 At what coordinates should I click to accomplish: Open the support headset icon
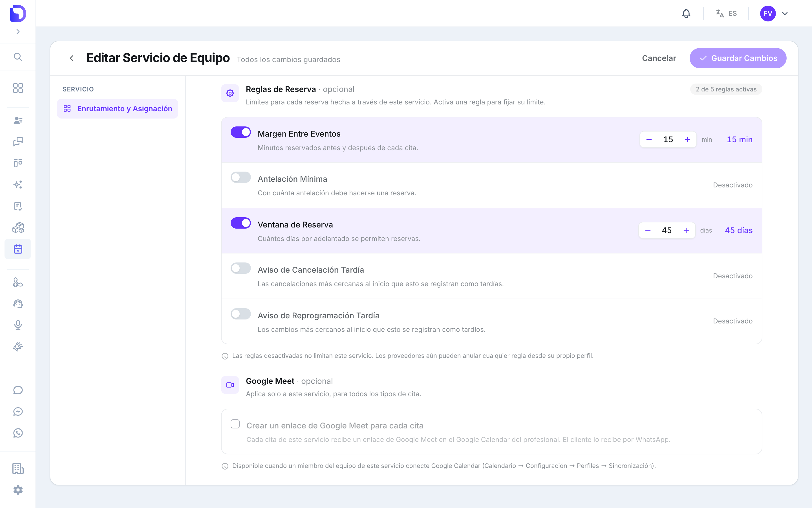[18, 304]
